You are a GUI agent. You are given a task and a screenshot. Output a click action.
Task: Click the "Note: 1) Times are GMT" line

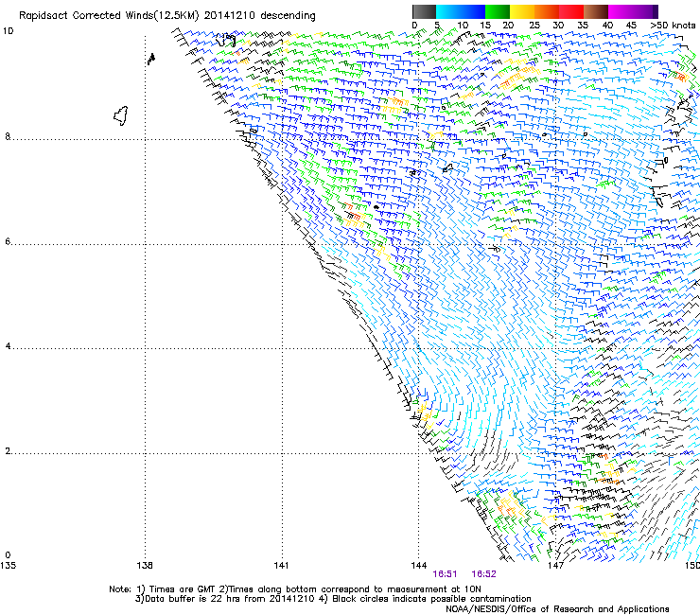click(x=295, y=589)
